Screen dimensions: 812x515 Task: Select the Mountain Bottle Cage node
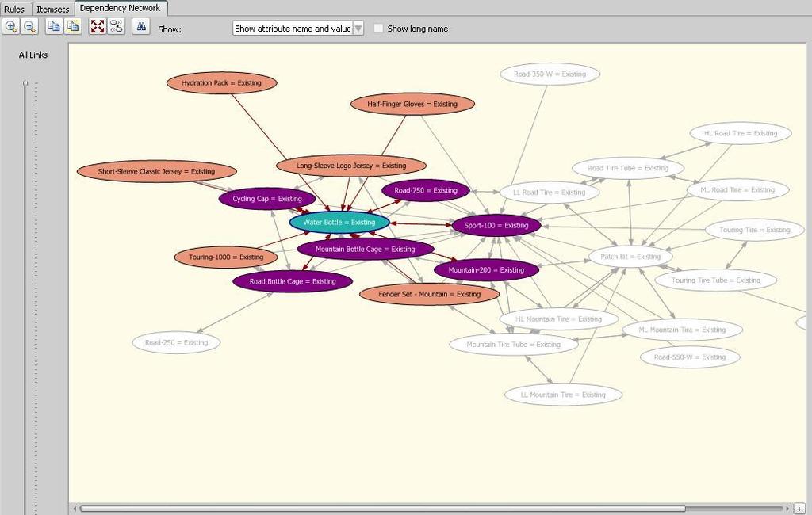[x=365, y=249]
